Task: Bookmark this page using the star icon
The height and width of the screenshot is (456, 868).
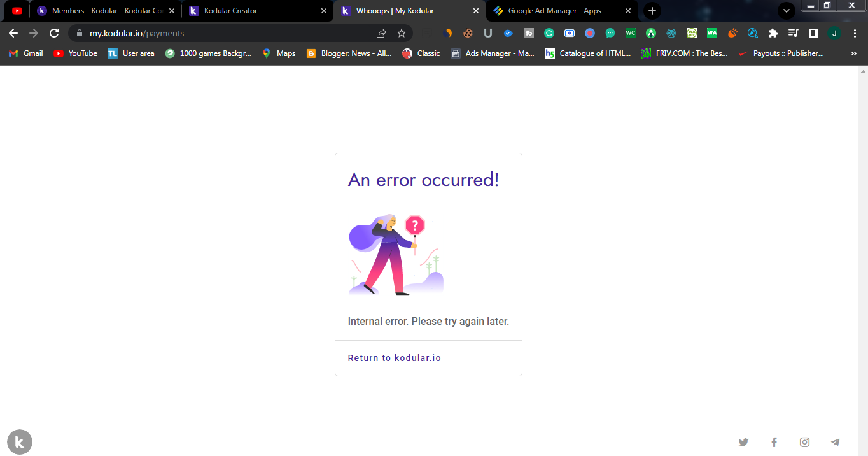Action: coord(402,32)
